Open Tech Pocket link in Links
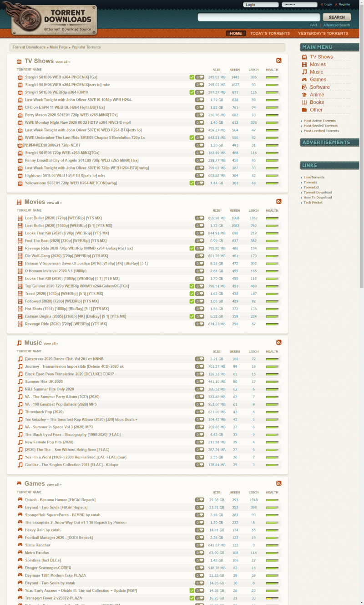Viewport: 364px width, 605px height. pyautogui.click(x=313, y=202)
